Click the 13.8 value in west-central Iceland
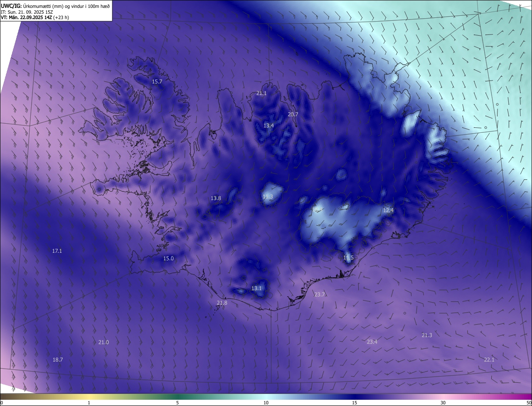 coord(216,198)
